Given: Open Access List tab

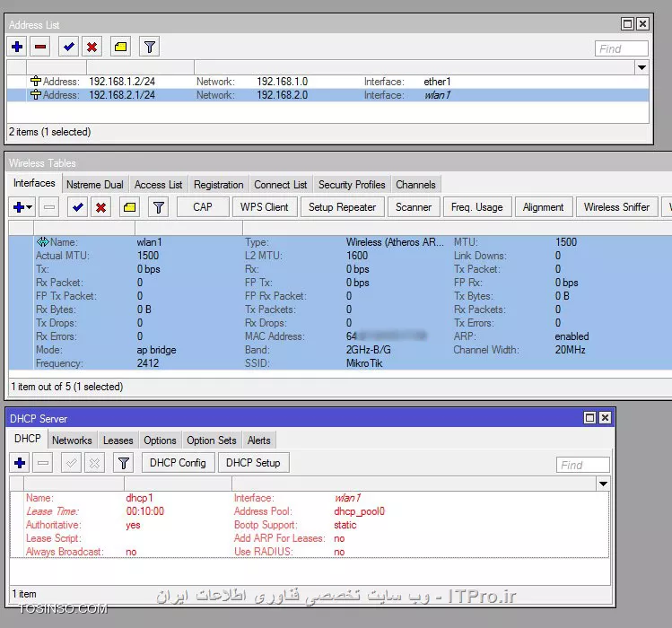Looking at the screenshot, I should [158, 185].
